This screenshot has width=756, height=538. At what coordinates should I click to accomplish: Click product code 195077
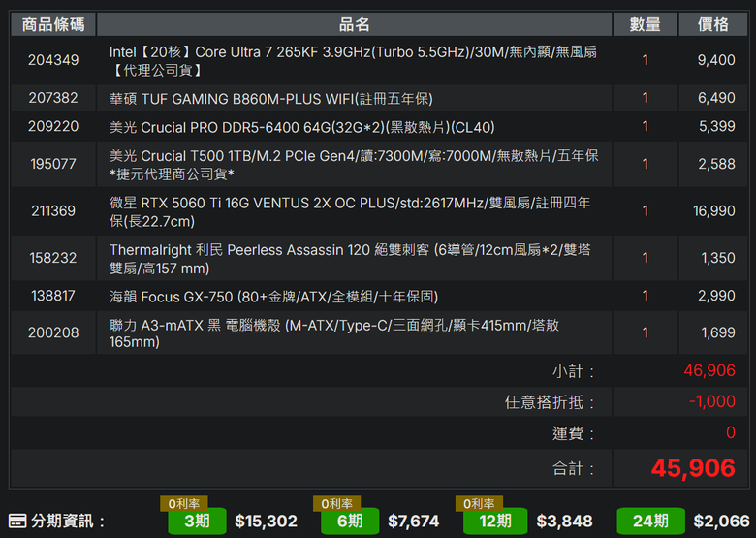[x=53, y=164]
